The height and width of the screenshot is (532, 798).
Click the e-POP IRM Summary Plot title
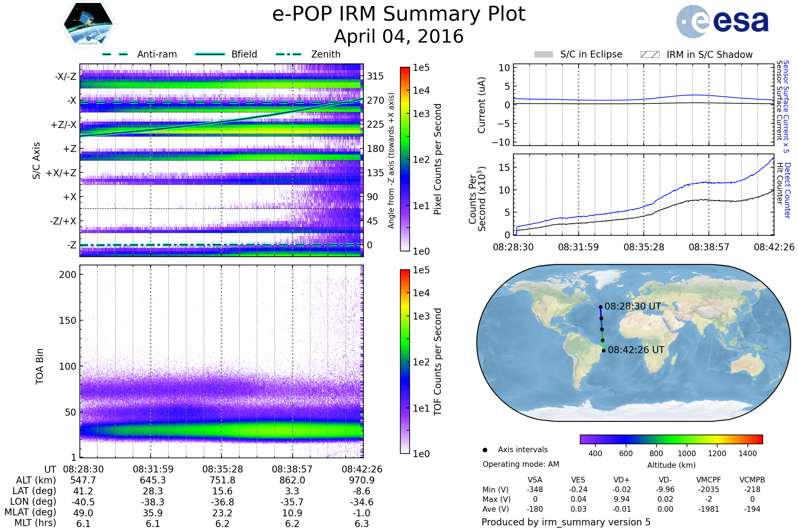pos(399,14)
